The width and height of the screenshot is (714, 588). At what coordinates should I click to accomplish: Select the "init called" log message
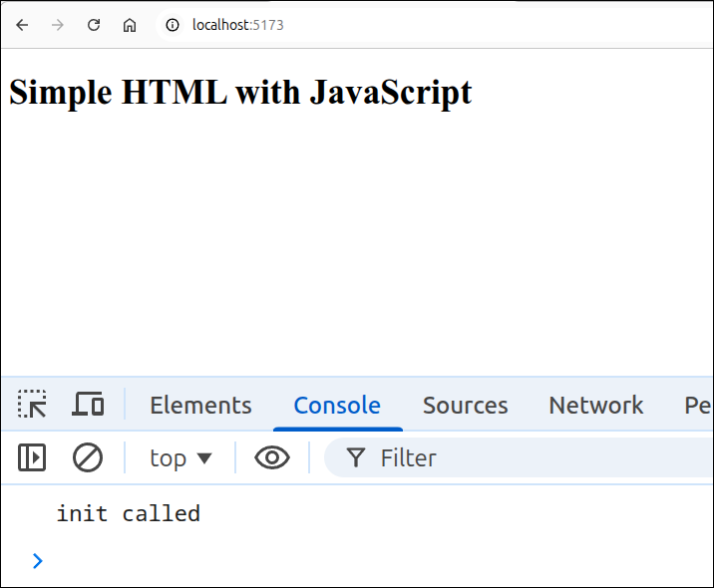point(129,514)
